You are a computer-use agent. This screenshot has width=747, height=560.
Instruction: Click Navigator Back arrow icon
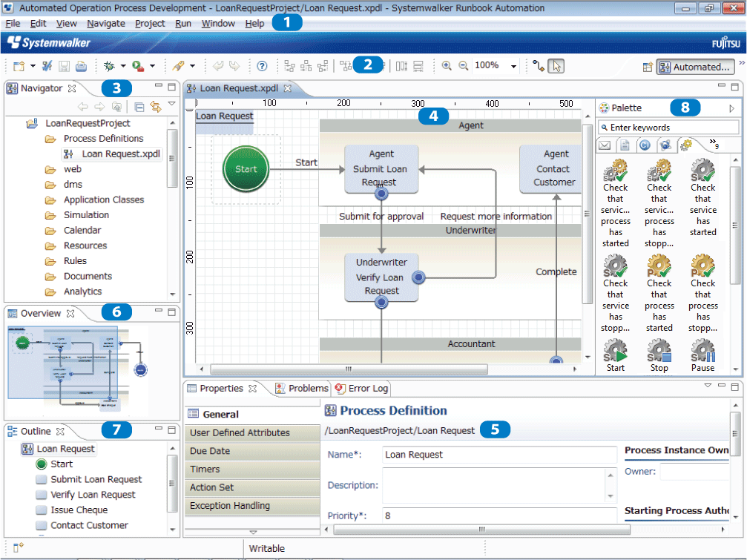point(83,107)
